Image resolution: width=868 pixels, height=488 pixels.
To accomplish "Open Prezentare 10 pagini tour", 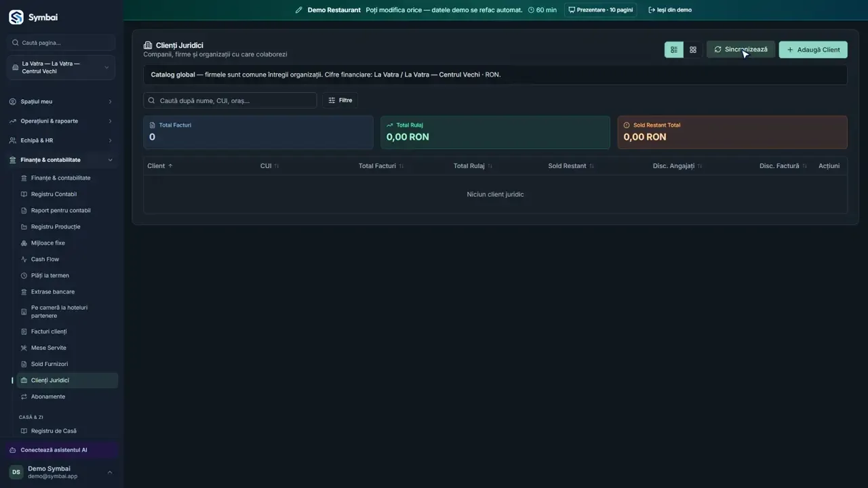I will click(600, 10).
